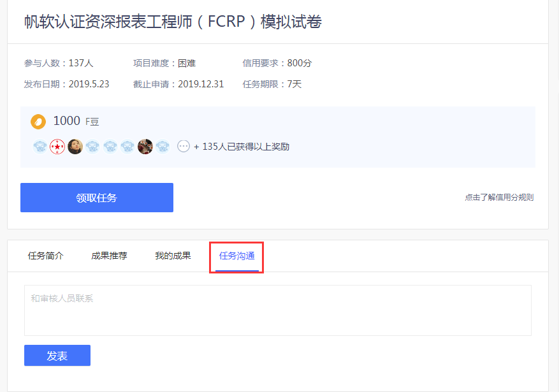
Task: Click the 项目难度：困难 text
Action: pyautogui.click(x=164, y=63)
